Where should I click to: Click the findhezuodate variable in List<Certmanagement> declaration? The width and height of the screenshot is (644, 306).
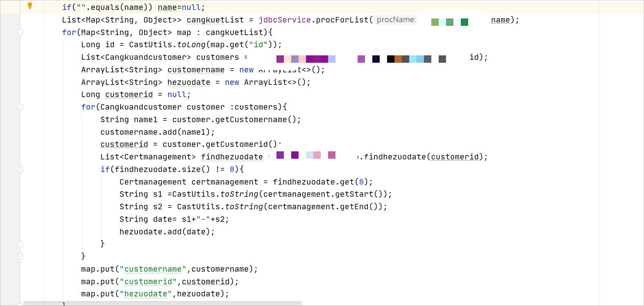coord(232,157)
